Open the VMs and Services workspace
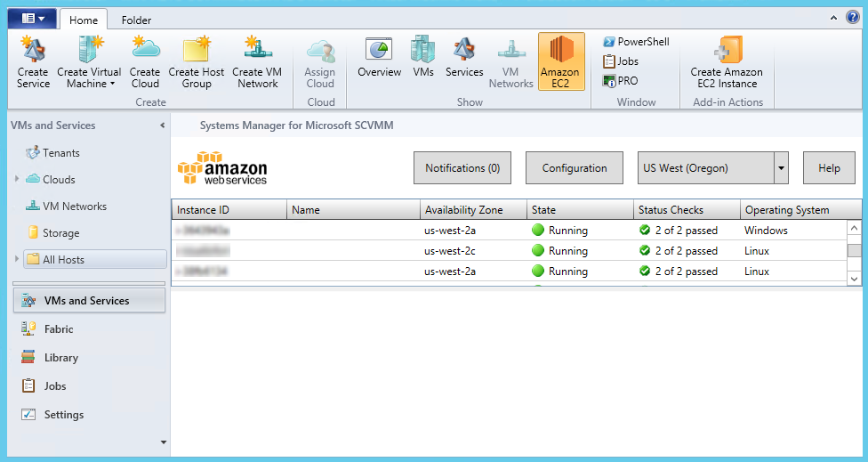Image resolution: width=868 pixels, height=462 pixels. tap(89, 300)
